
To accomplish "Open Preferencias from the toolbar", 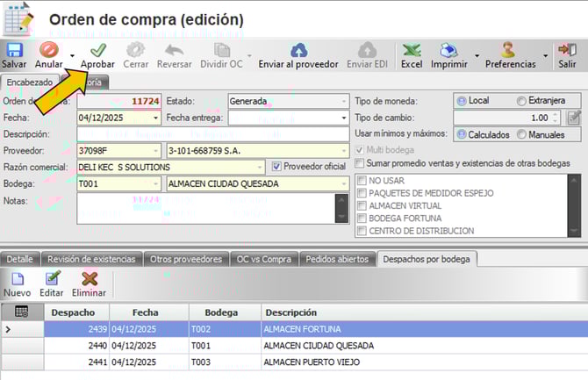I will (509, 50).
